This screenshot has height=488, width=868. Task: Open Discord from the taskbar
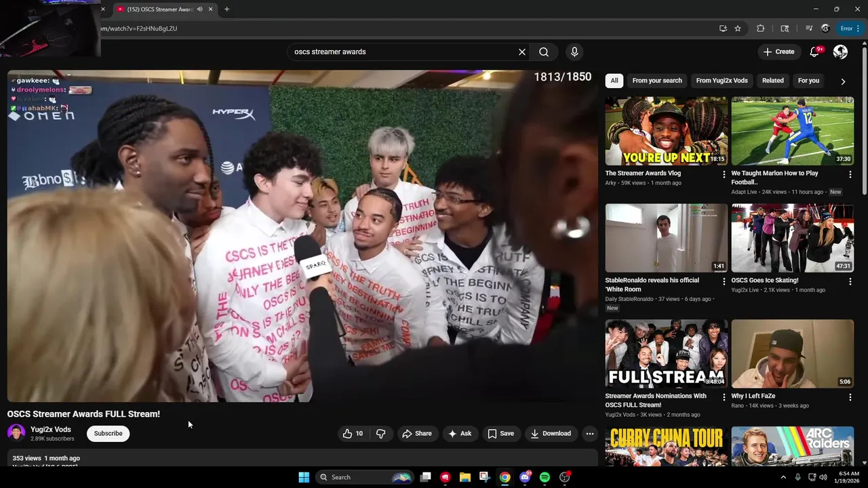click(525, 477)
